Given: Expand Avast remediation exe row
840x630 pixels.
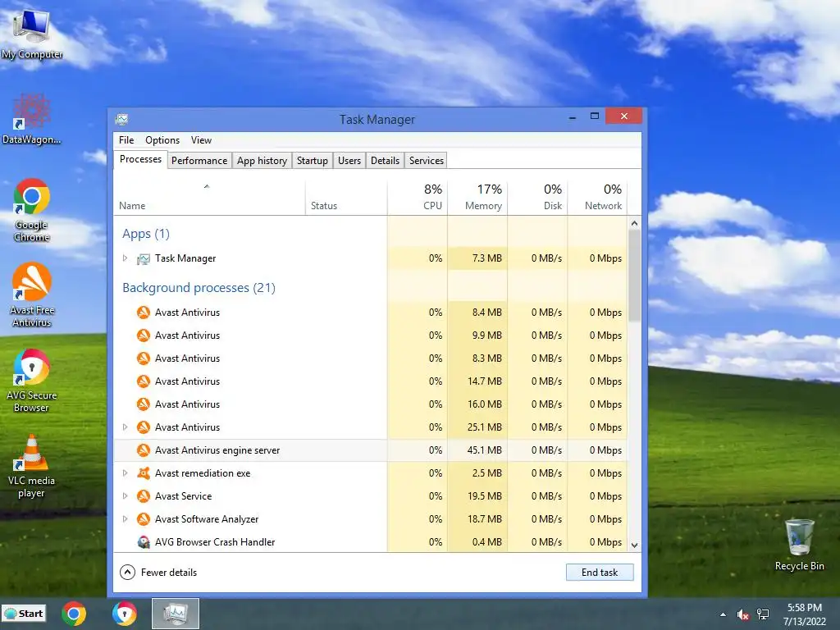Looking at the screenshot, I should point(126,473).
